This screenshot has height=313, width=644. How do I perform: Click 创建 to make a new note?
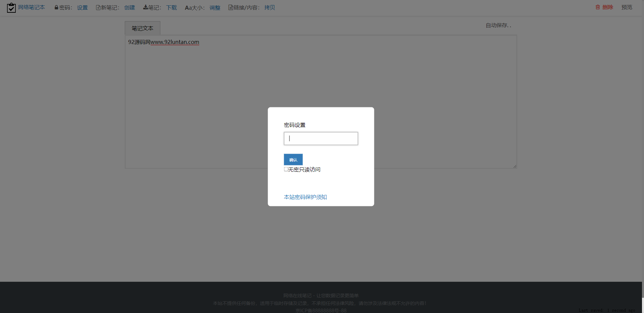pyautogui.click(x=129, y=7)
